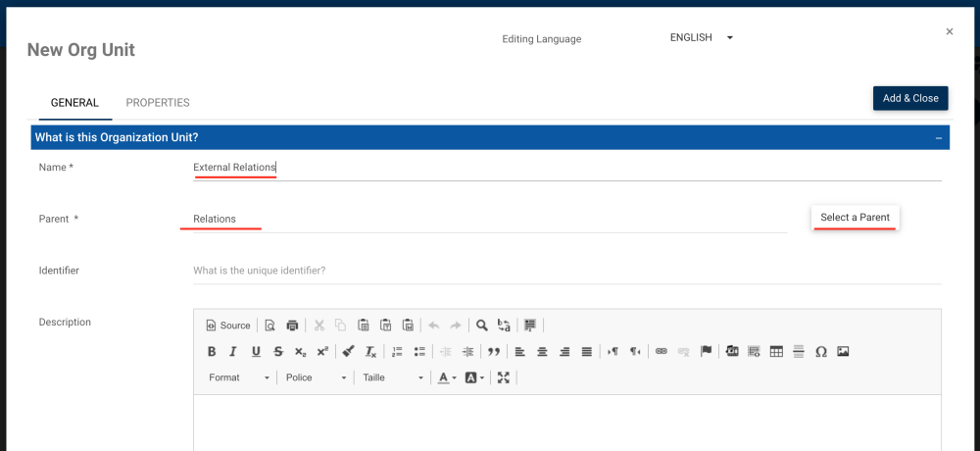The image size is (980, 451).
Task: Close the New Org Unit dialog
Action: click(x=950, y=31)
